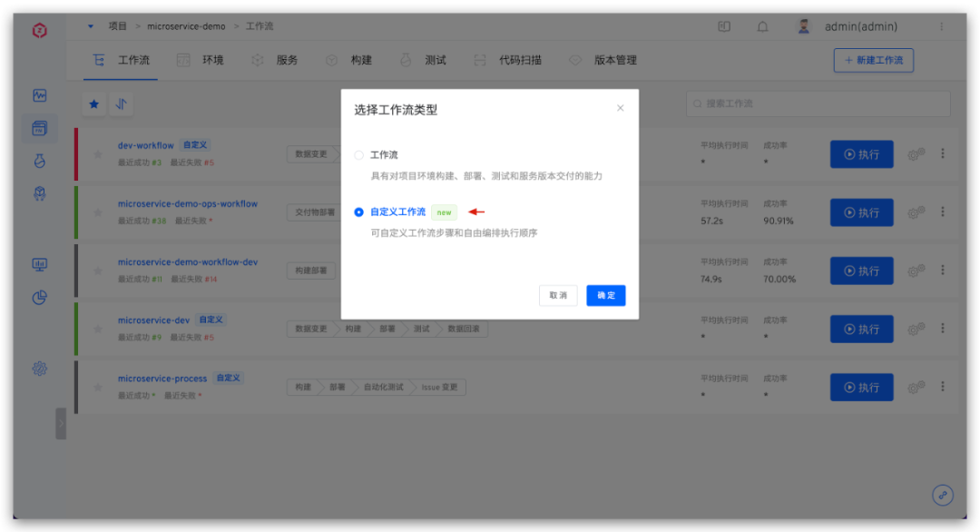The image size is (980, 532).
Task: Open the three-dot menu on microservice-dev row
Action: point(941,329)
